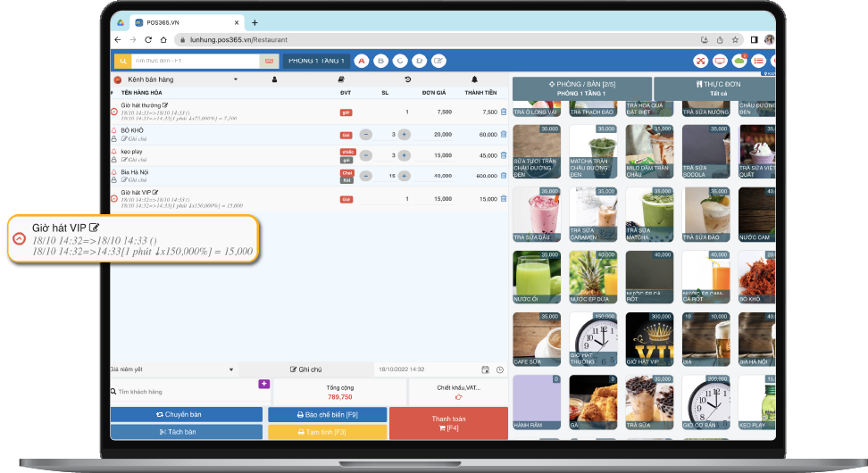
Task: Click the barcode icon at the search field's end
Action: point(269,61)
